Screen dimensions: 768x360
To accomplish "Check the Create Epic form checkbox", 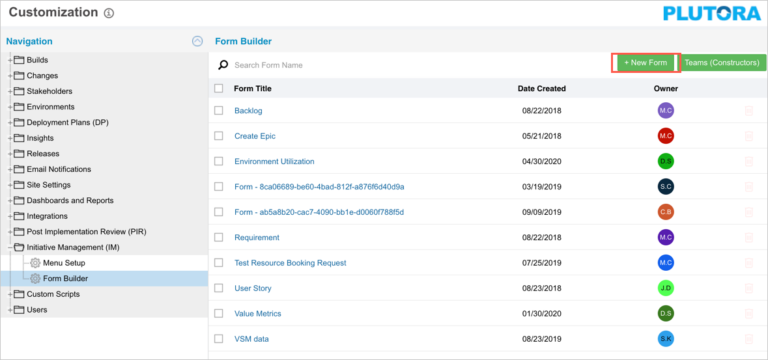I will 218,136.
